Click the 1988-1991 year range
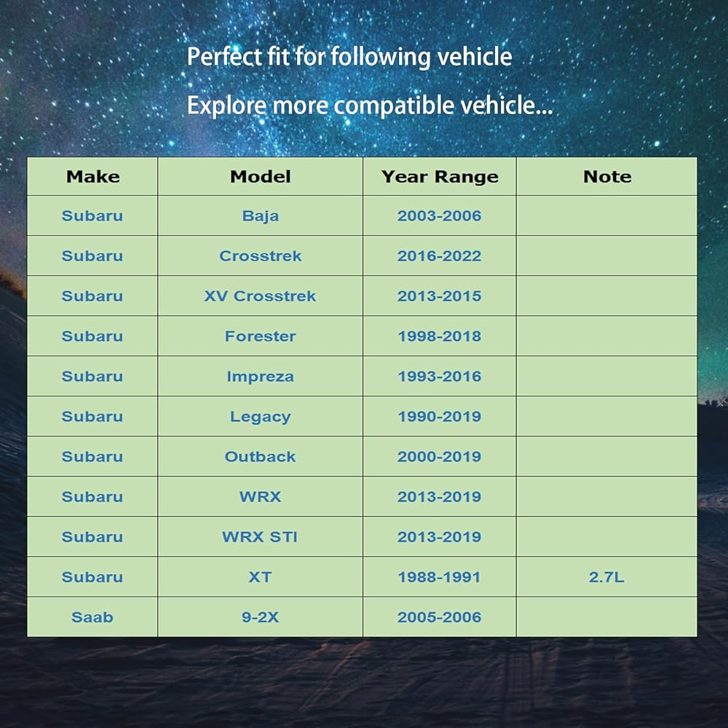This screenshot has height=728, width=728. coord(439,577)
